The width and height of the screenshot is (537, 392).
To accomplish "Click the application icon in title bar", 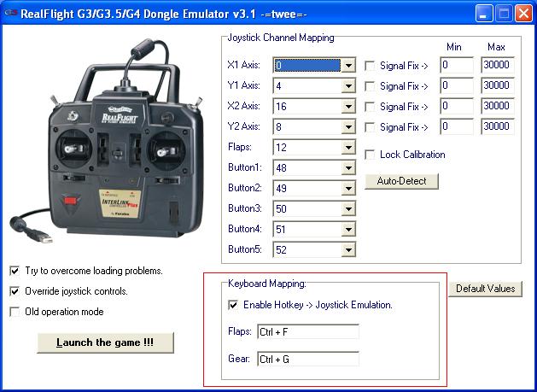I will coord(10,14).
